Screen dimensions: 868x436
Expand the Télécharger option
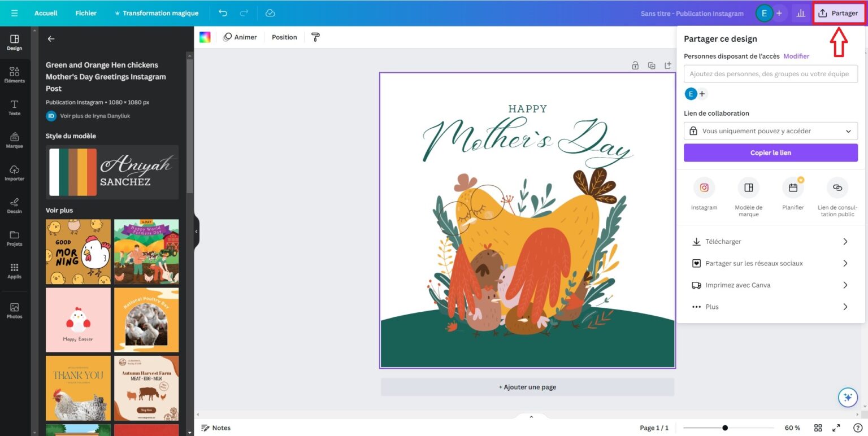tap(770, 241)
